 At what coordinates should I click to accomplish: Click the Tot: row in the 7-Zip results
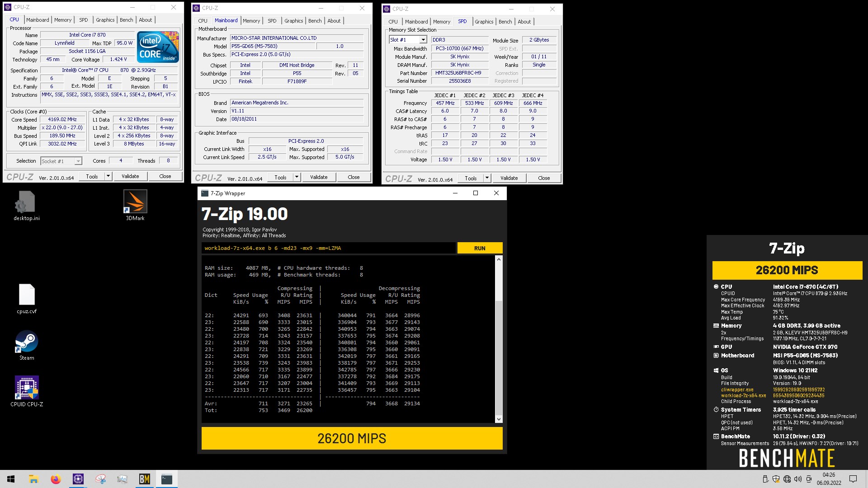click(259, 410)
